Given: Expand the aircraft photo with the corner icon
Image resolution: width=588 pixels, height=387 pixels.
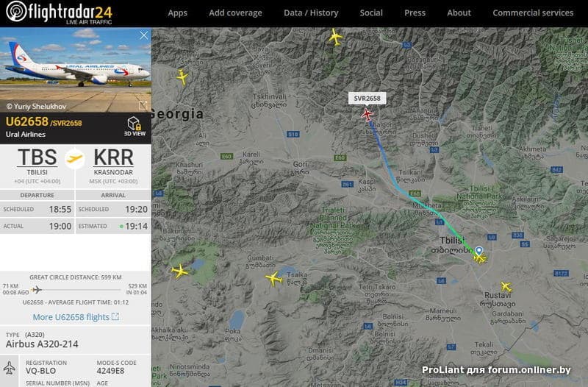Looking at the screenshot, I should coord(143,106).
